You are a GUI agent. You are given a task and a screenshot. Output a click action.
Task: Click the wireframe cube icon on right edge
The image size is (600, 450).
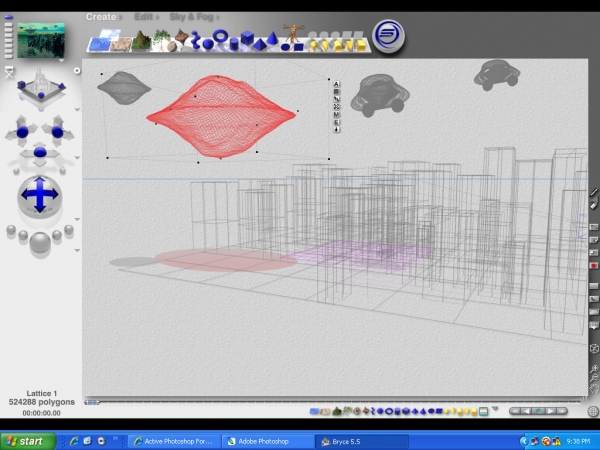pyautogui.click(x=594, y=349)
